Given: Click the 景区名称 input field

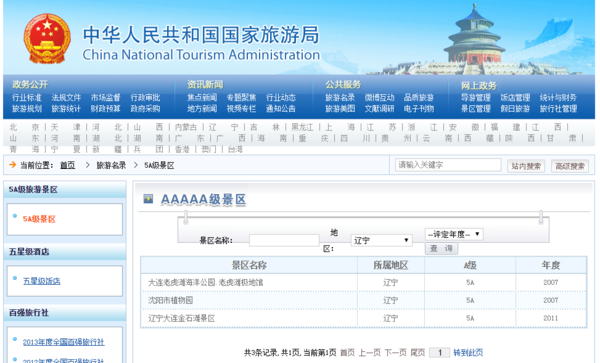Looking at the screenshot, I should [284, 240].
